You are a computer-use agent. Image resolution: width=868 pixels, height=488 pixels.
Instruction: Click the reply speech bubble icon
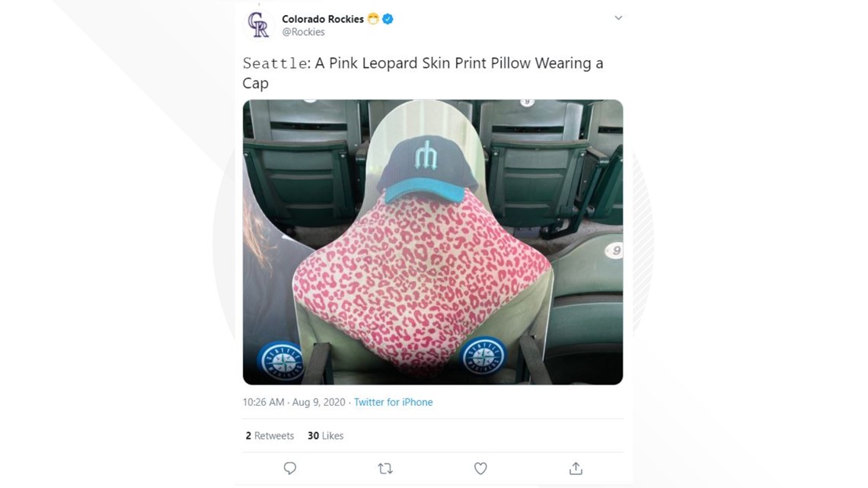pyautogui.click(x=290, y=469)
